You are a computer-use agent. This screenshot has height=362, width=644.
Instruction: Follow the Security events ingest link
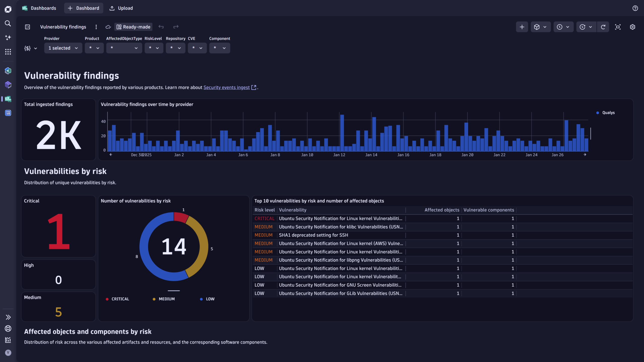point(226,87)
